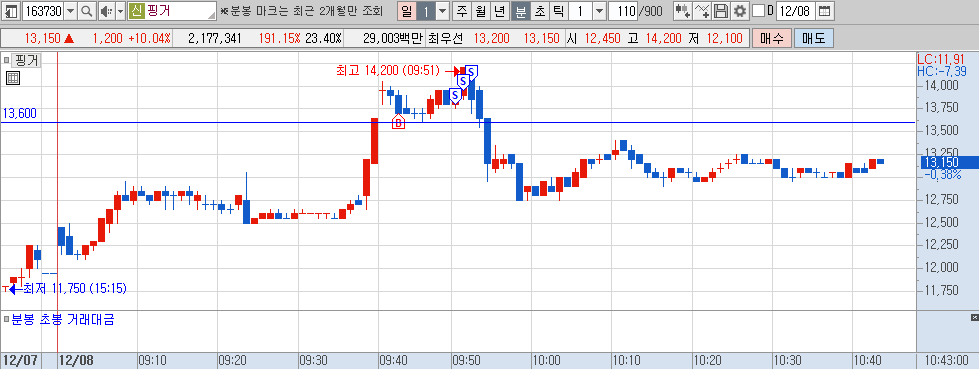Screen dimensions: 979x369
Task: Expand the stock code 163730 dropdown
Action: (x=71, y=11)
